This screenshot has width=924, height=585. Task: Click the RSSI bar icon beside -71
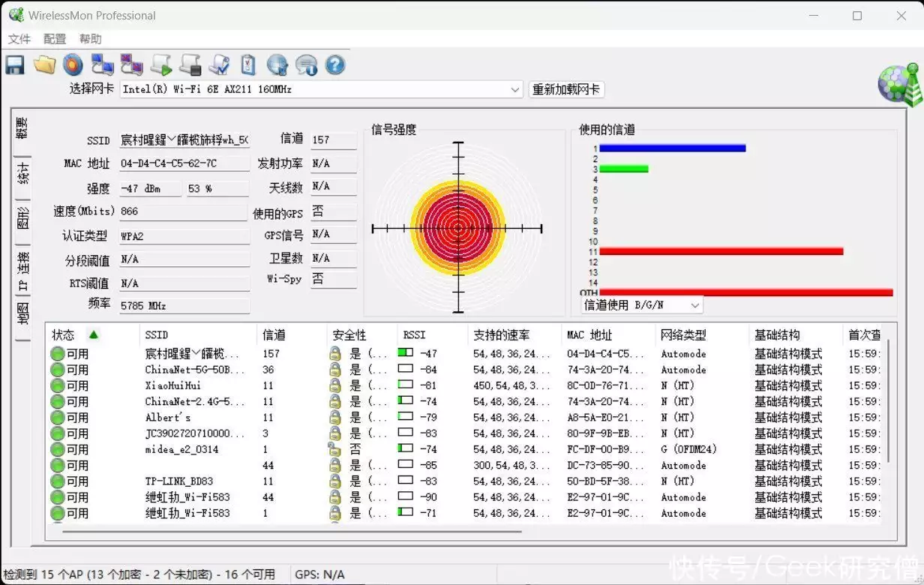click(406, 513)
